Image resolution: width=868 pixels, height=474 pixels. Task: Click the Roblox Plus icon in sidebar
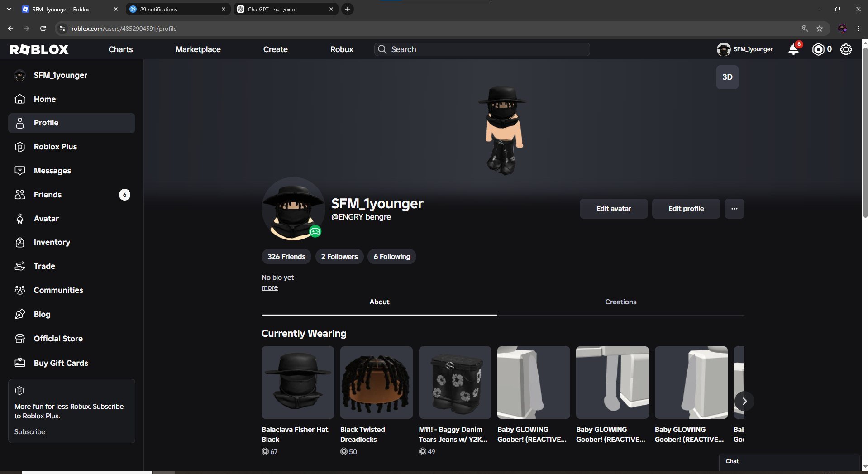[20, 147]
